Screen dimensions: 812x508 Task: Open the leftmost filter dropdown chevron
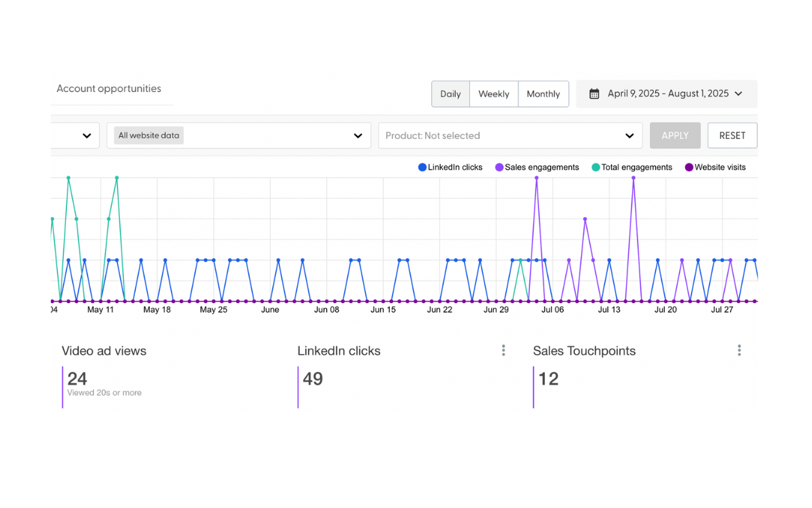coord(87,136)
